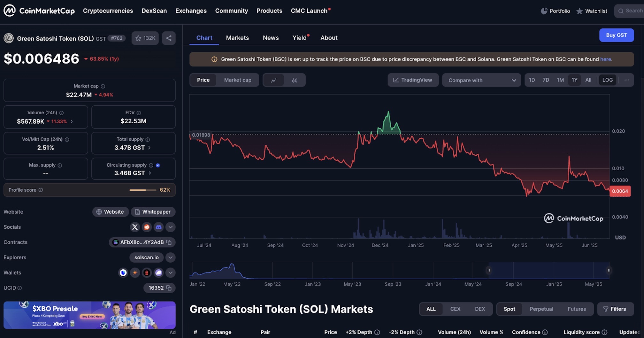
Task: Select the first blue wallet icon
Action: pyautogui.click(x=123, y=273)
